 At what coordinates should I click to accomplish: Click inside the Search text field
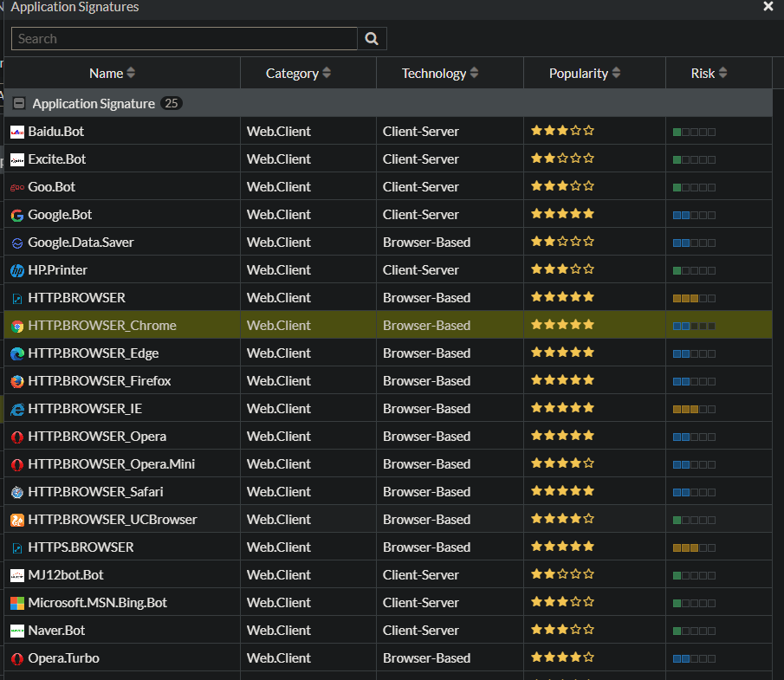184,39
